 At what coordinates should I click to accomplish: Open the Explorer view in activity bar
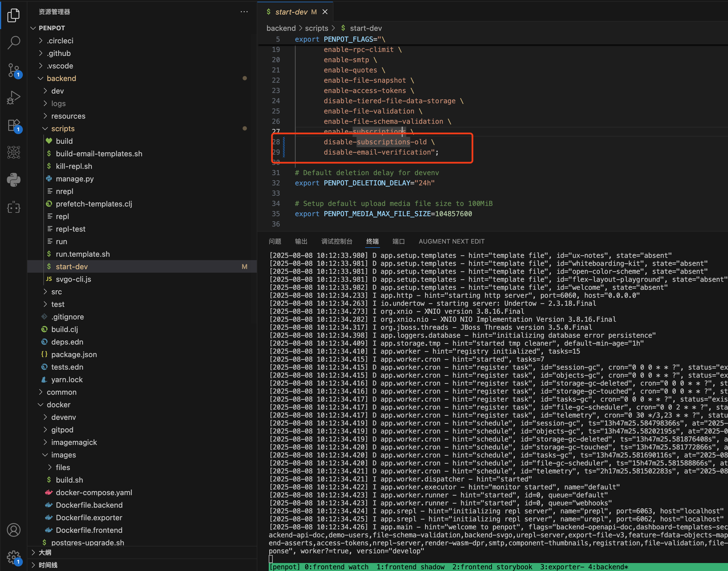click(x=13, y=15)
